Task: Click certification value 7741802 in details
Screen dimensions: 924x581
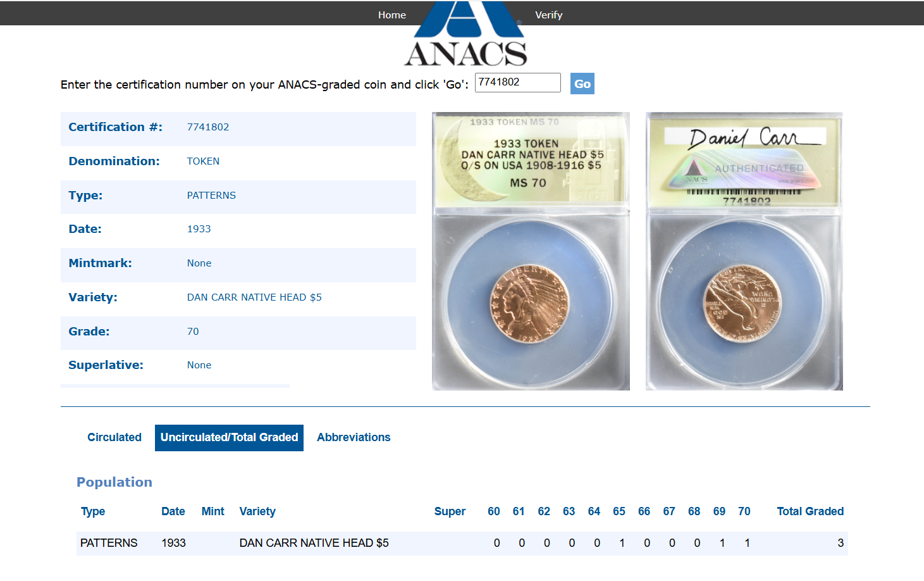Action: (x=208, y=127)
